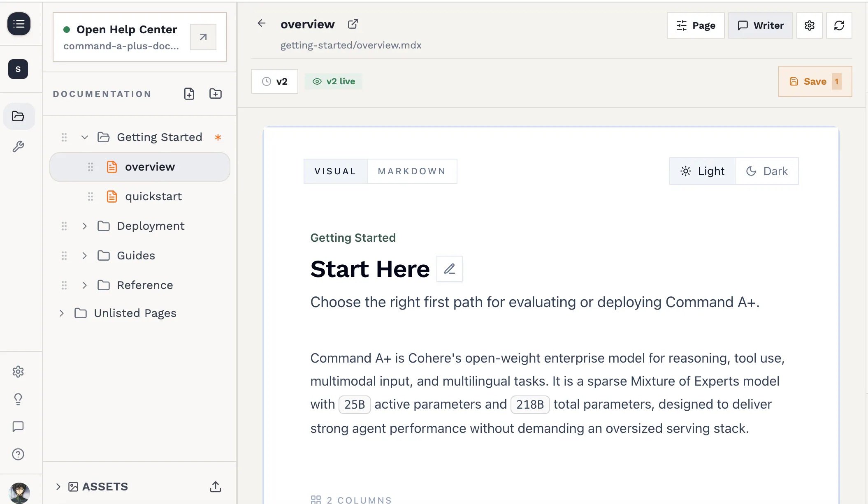Collapse the Getting Started folder
The height and width of the screenshot is (504, 868).
[x=85, y=137]
